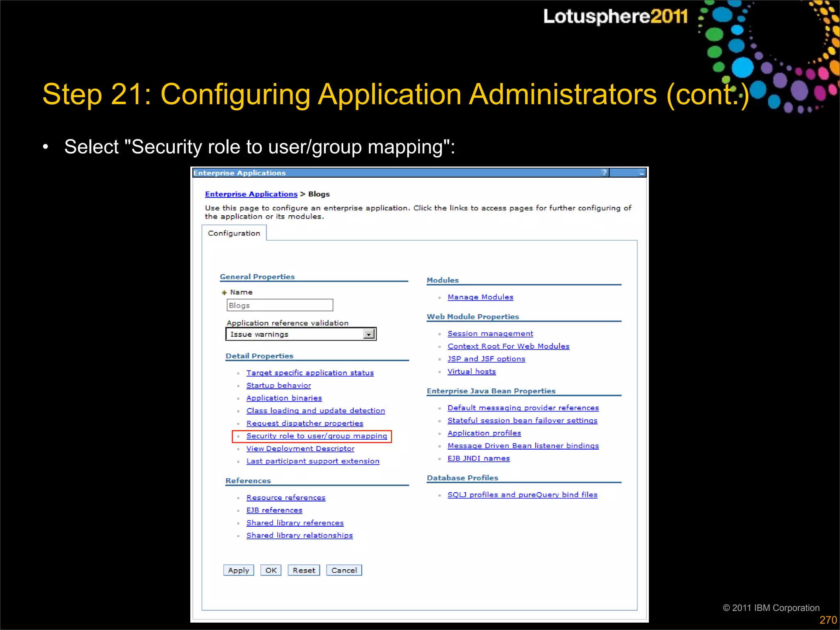Viewport: 840px width, 630px height.
Task: Open the EJB JNDI names link
Action: tap(479, 458)
